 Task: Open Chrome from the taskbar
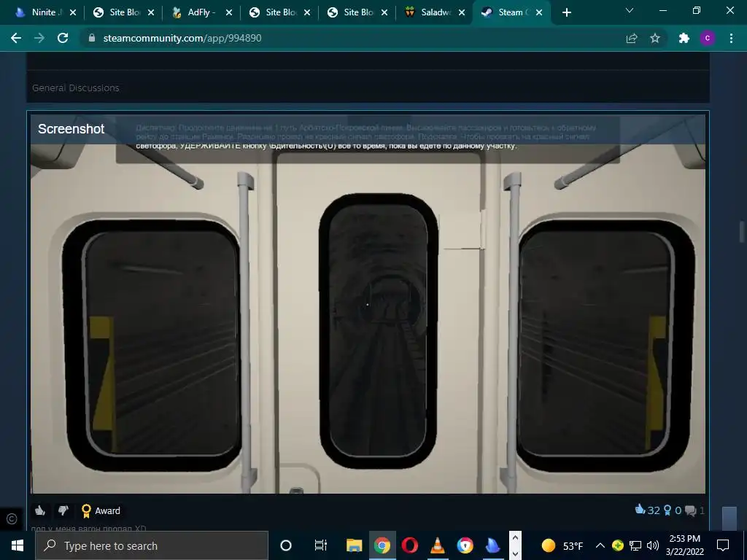click(x=382, y=545)
